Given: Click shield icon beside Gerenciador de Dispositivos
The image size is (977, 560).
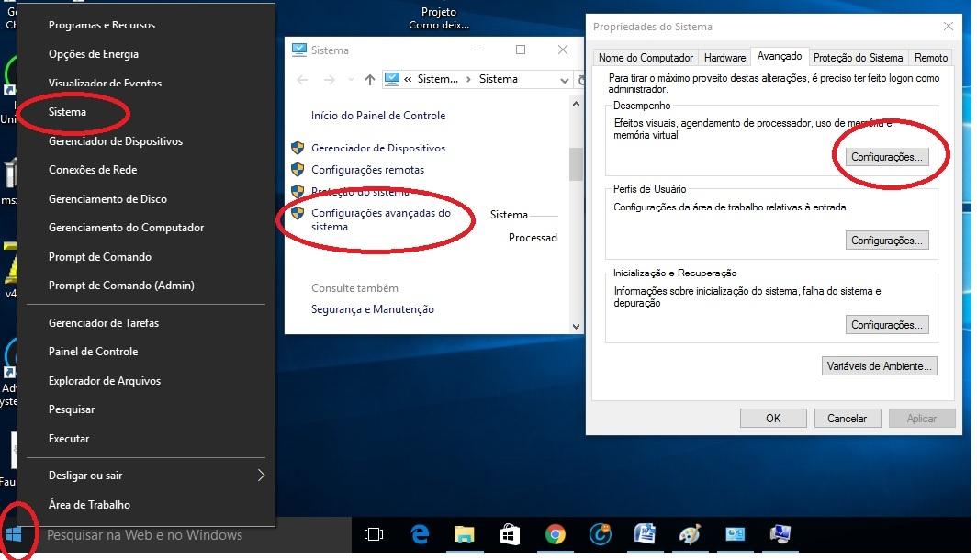Looking at the screenshot, I should (x=298, y=148).
